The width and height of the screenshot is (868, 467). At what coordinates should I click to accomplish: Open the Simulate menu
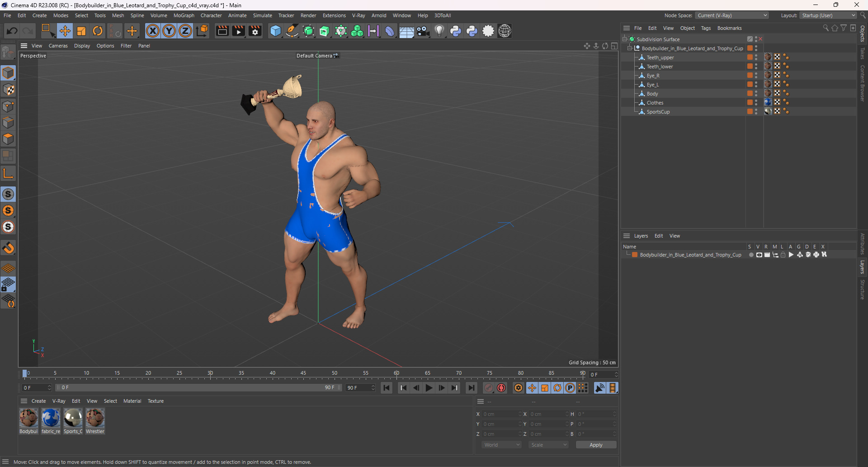(262, 15)
